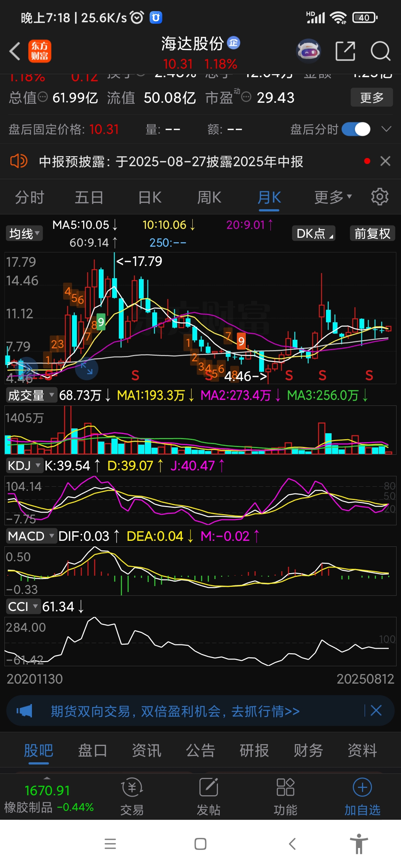Open the DK点 dropdown
401x868 pixels.
pyautogui.click(x=314, y=233)
